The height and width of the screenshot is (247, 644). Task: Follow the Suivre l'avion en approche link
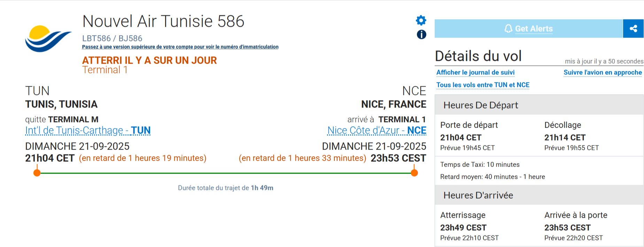click(603, 72)
